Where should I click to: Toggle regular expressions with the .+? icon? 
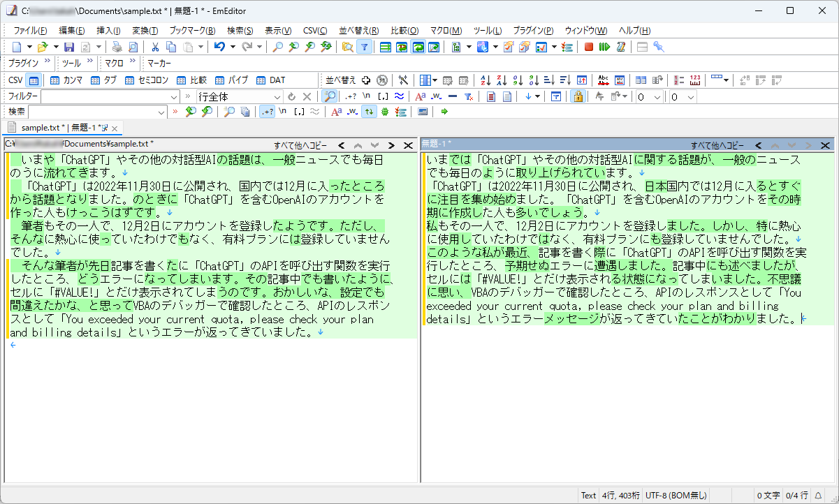pos(268,111)
